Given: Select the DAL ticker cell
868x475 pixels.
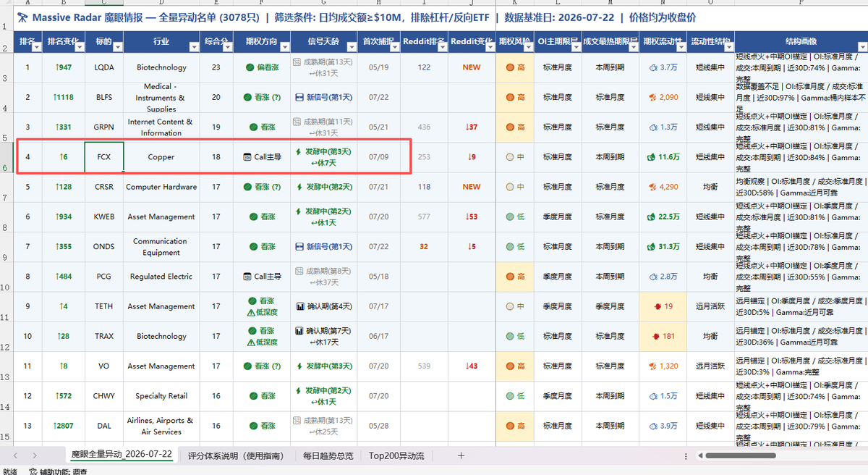Looking at the screenshot, I should click(104, 426).
